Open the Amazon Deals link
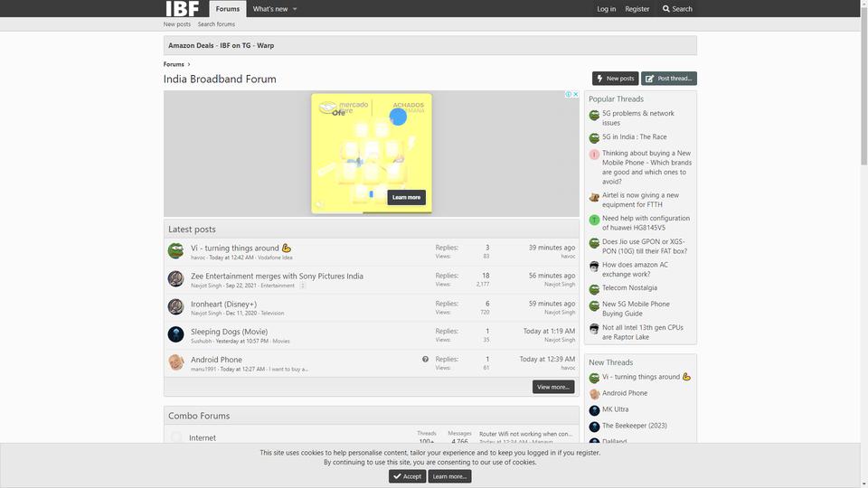The height and width of the screenshot is (488, 868). point(191,45)
